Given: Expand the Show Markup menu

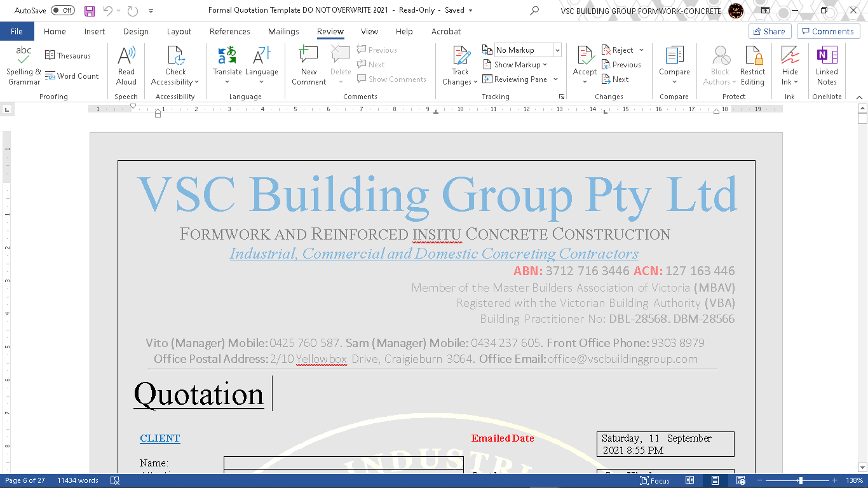Looking at the screenshot, I should point(515,65).
